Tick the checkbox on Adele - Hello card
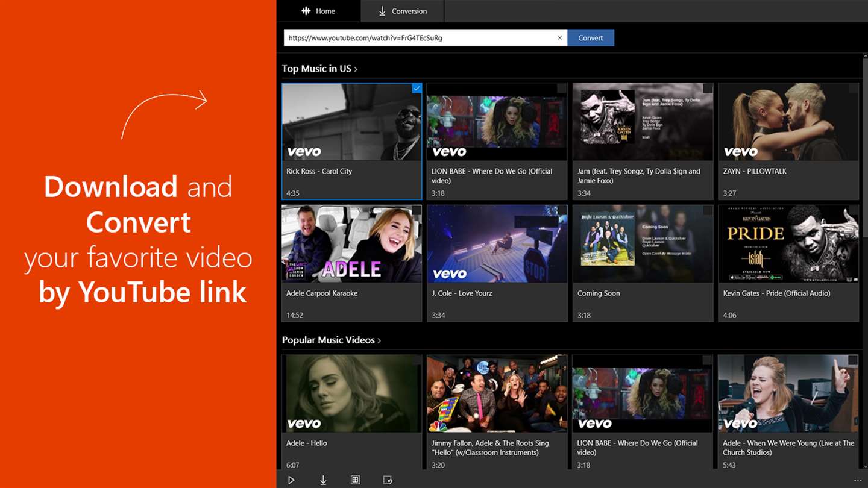 (x=417, y=360)
